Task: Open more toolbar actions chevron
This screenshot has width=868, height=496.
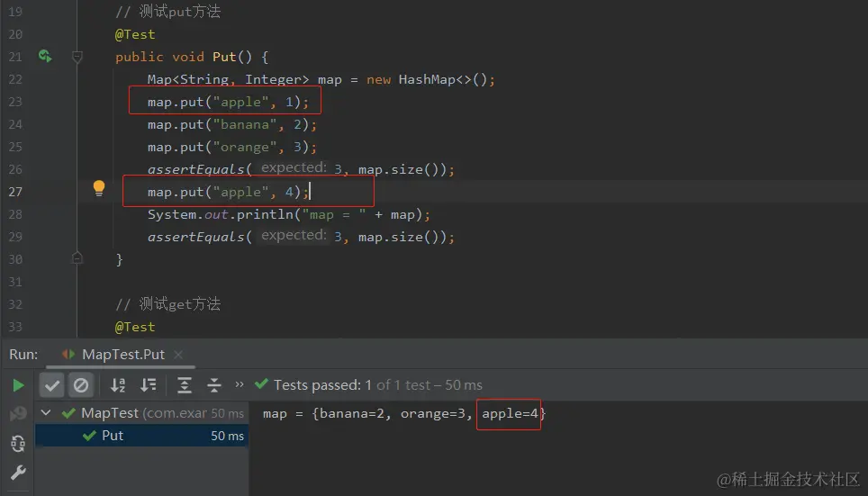Action: (x=240, y=384)
